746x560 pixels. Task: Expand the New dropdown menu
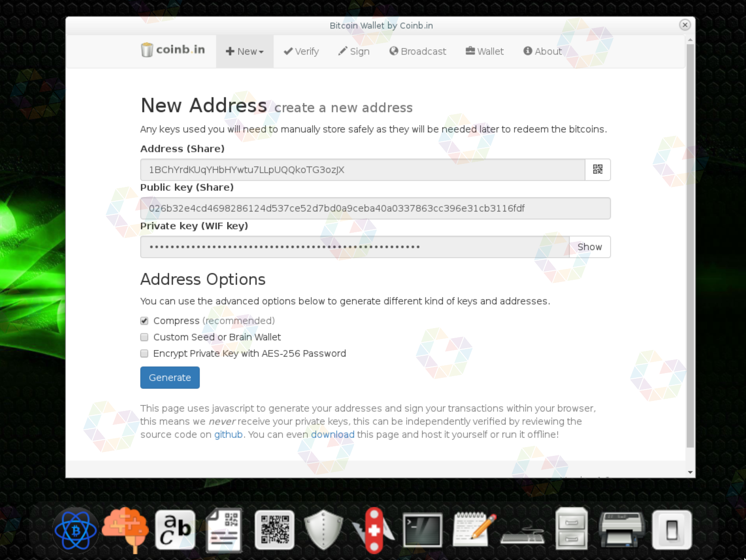pyautogui.click(x=245, y=51)
